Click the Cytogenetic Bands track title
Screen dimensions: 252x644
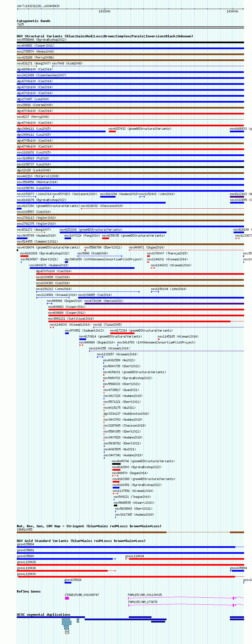(x=34, y=21)
